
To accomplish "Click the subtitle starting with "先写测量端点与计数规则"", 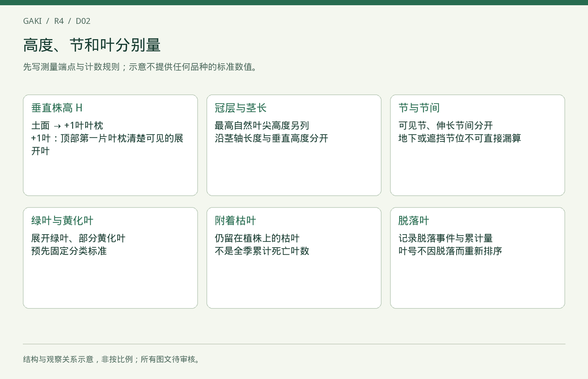I will (140, 67).
